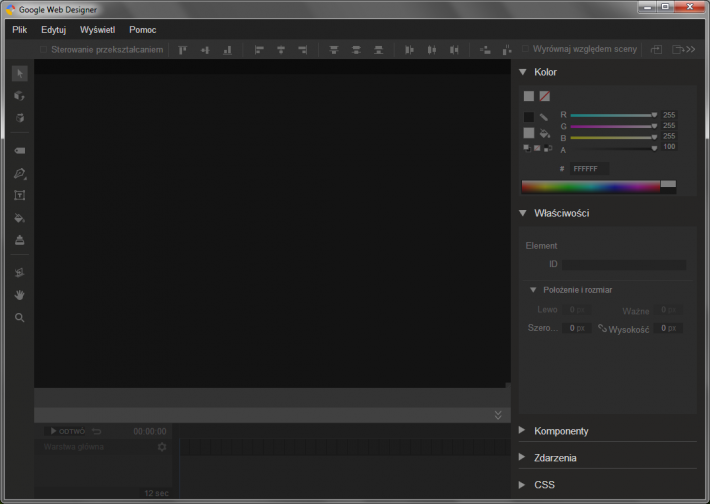
Task: Click the distribute horizontal centers icon
Action: (x=432, y=50)
